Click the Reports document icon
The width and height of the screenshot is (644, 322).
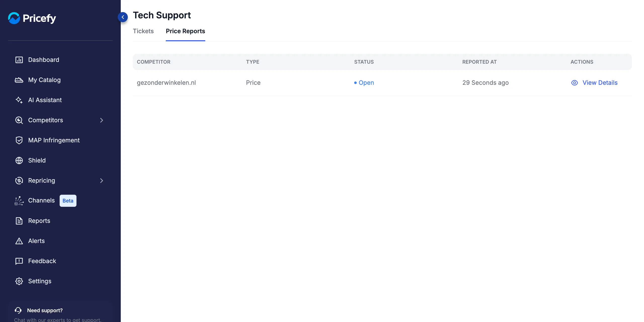(19, 221)
